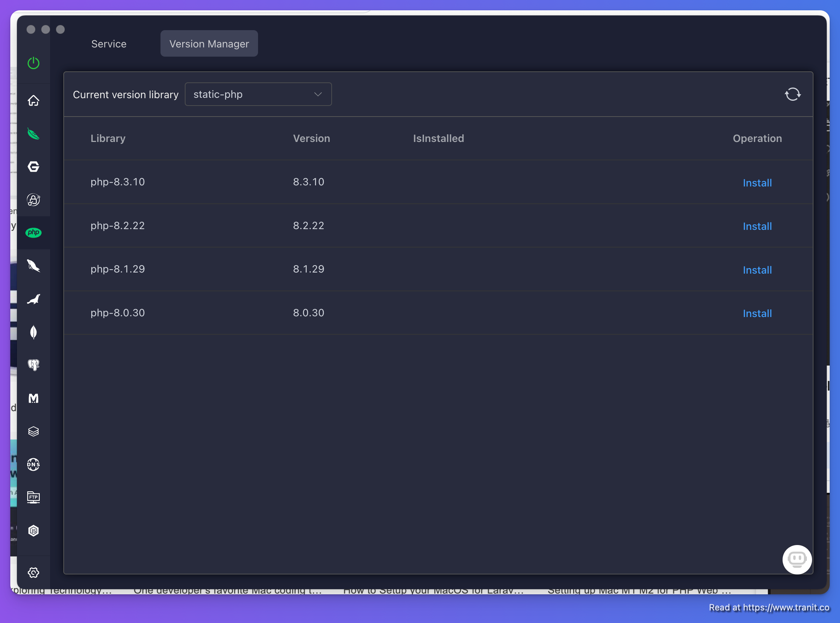840x623 pixels.
Task: Click the refresh/sync icon top right
Action: pyautogui.click(x=793, y=94)
